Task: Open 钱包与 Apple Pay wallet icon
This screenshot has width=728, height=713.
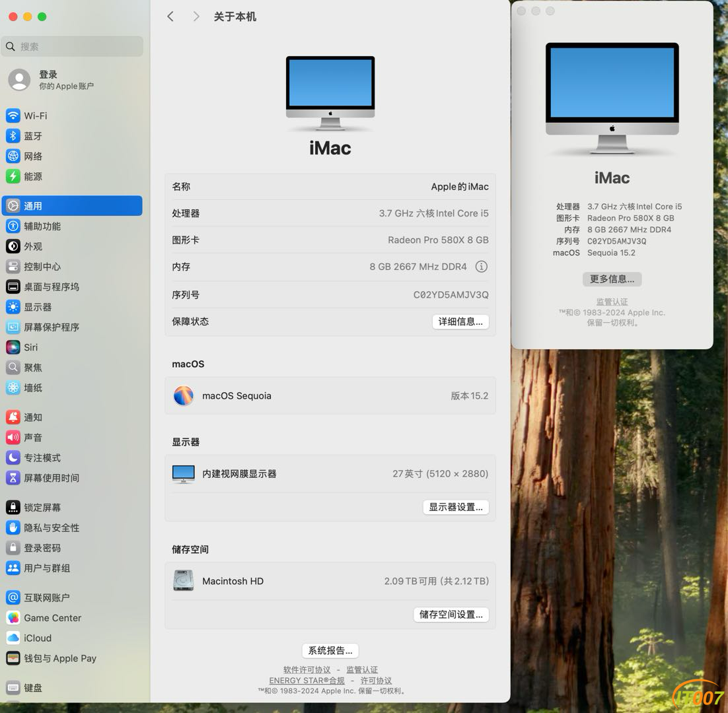Action: click(x=13, y=658)
